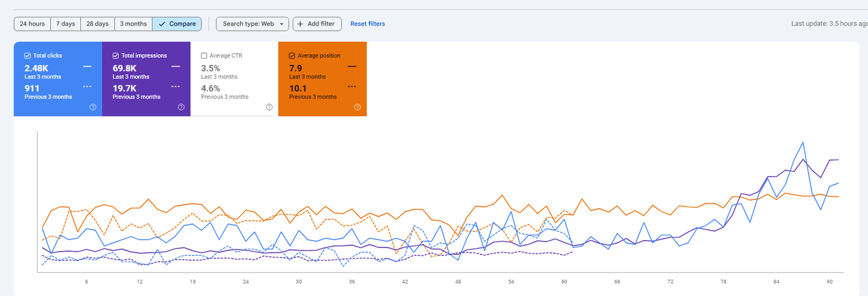Image resolution: width=868 pixels, height=296 pixels.
Task: Click dashed line legend in Average position card
Action: [352, 87]
